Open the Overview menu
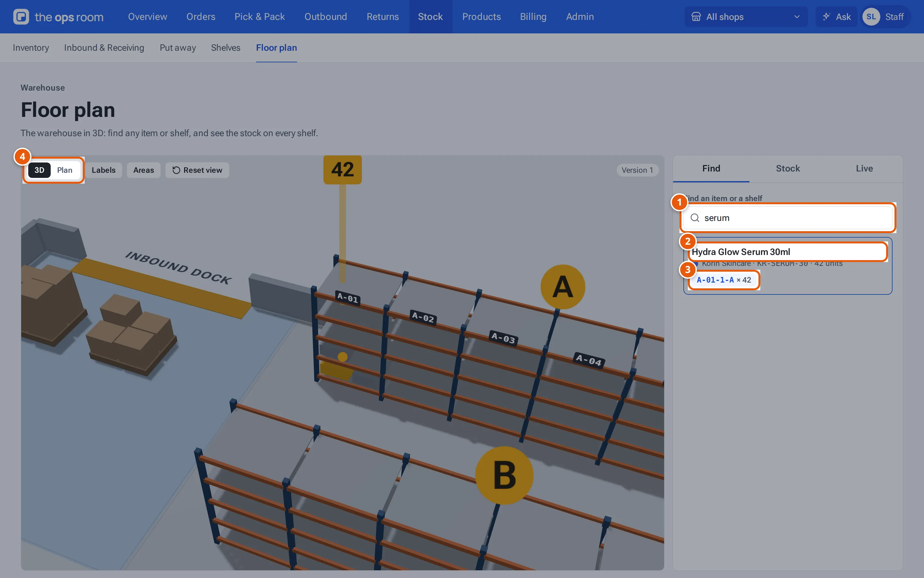This screenshot has height=578, width=924. pyautogui.click(x=147, y=17)
